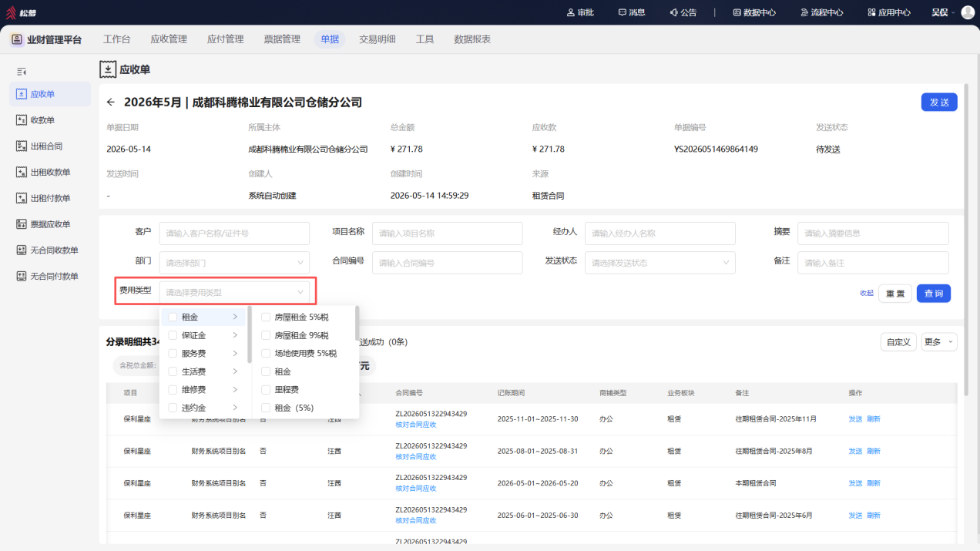Open the 发送状态 dropdown
Screen dimensions: 980x551
[x=659, y=263]
